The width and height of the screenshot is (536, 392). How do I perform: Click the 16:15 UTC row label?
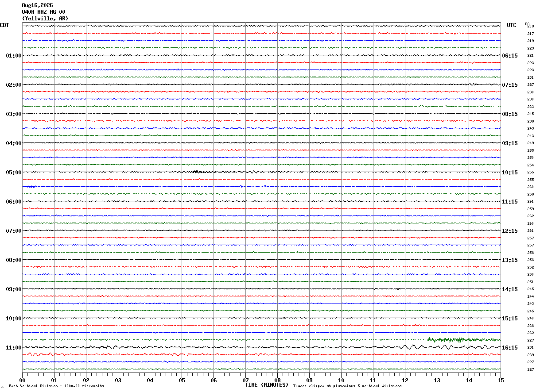(x=510, y=347)
